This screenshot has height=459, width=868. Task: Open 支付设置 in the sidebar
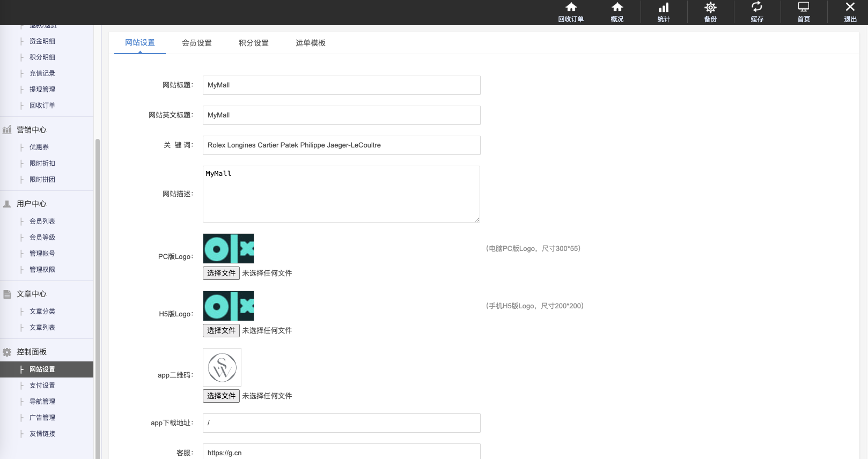click(x=42, y=386)
